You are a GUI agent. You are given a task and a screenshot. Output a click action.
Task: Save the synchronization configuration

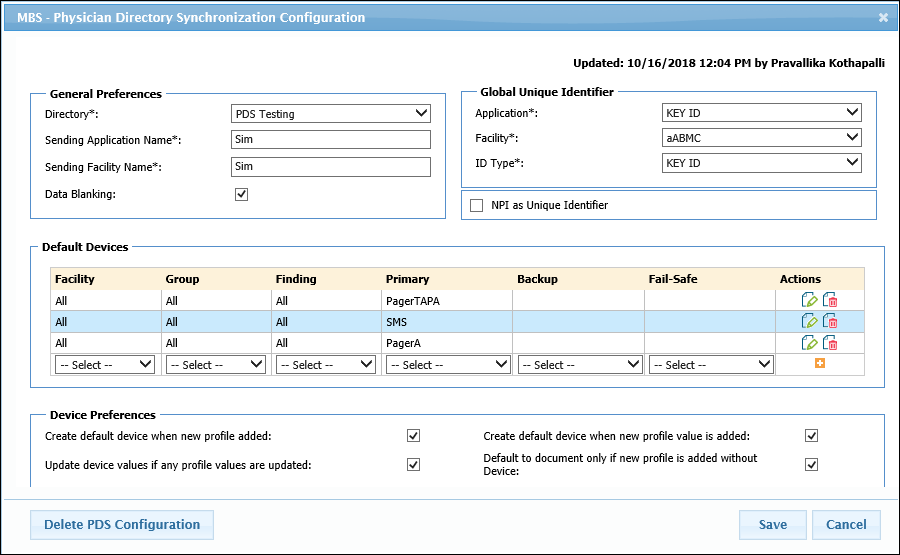pos(773,525)
